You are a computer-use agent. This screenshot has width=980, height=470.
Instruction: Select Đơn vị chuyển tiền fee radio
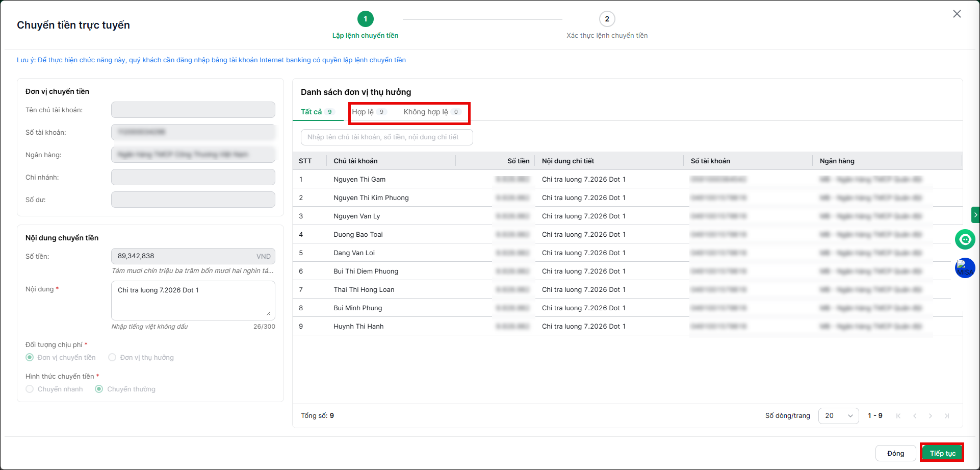click(x=30, y=357)
